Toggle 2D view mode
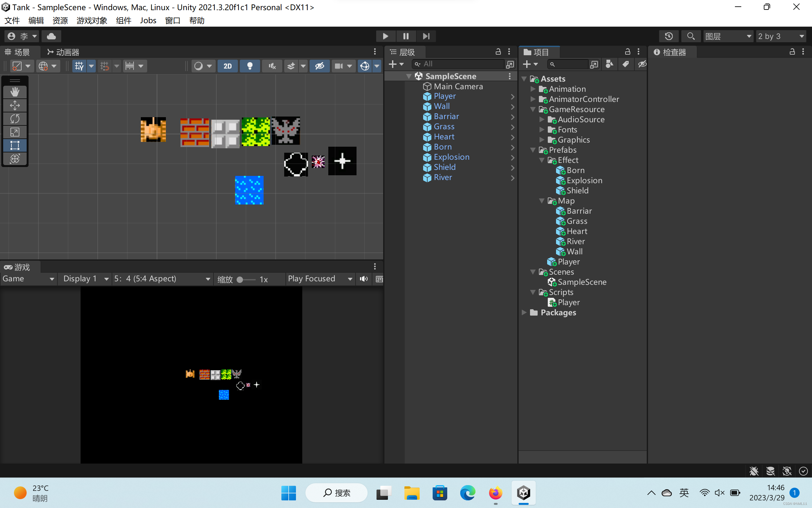 coord(227,66)
